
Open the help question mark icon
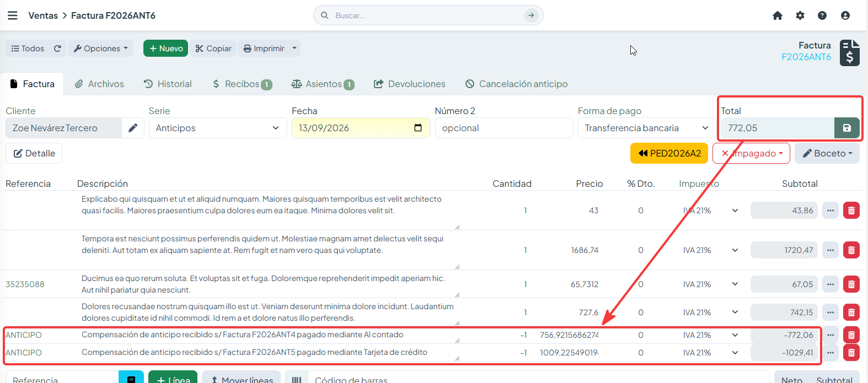(x=822, y=15)
